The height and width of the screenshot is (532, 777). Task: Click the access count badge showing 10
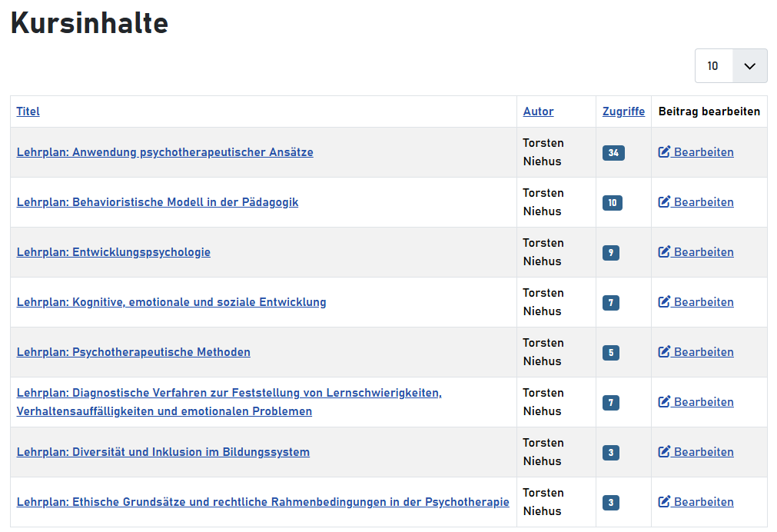(x=612, y=203)
